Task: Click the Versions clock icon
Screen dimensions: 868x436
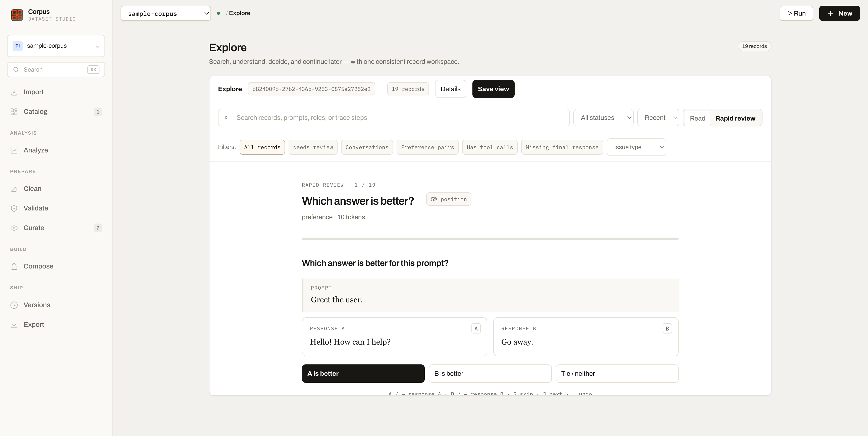Action: (14, 305)
